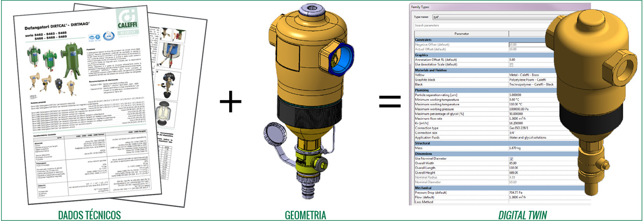Toggle Use Annotation Scale checkbox
Screen dimensions: 644x221
coord(511,64)
